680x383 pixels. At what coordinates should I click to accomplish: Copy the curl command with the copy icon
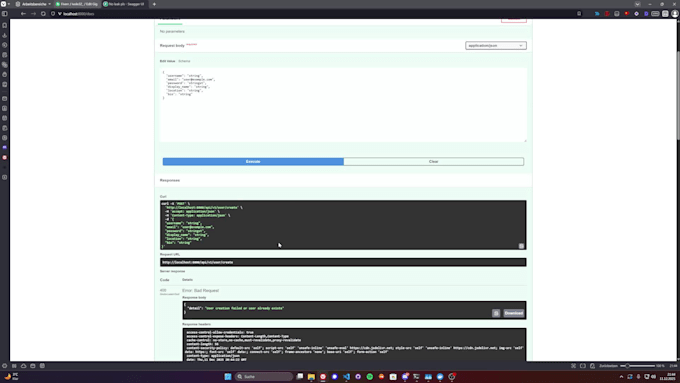tap(521, 246)
